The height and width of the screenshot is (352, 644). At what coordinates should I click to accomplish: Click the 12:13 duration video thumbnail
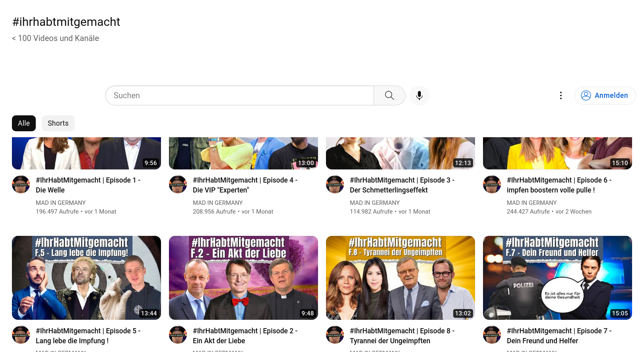pyautogui.click(x=400, y=153)
